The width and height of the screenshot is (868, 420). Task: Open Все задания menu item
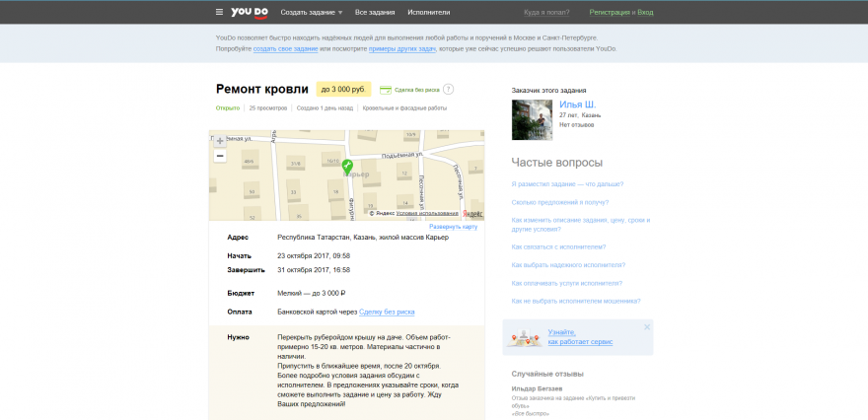pyautogui.click(x=375, y=12)
